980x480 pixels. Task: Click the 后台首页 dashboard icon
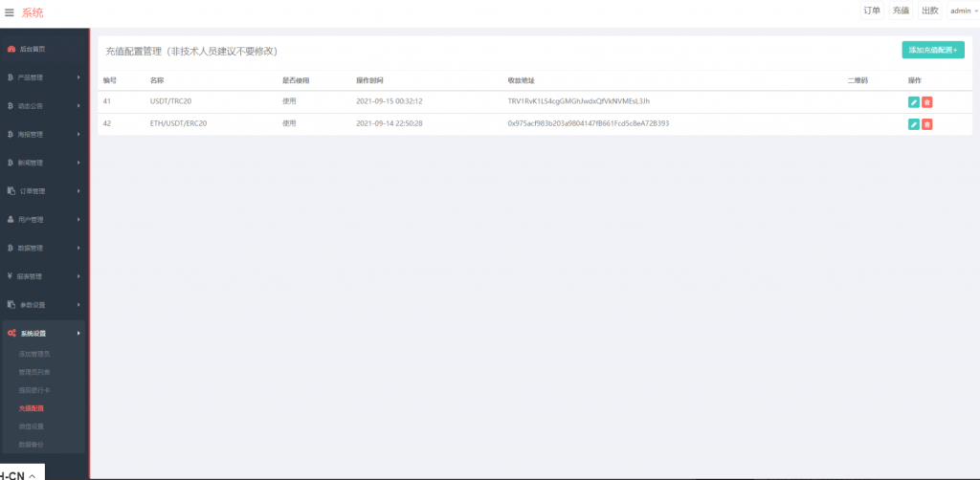click(11, 49)
